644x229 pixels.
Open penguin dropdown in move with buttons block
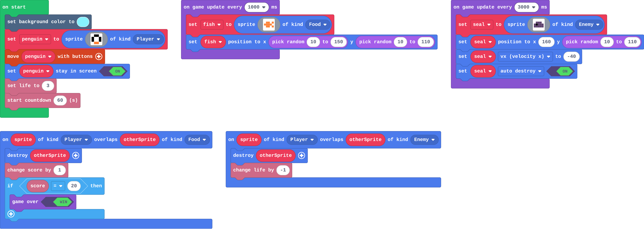[38, 56]
